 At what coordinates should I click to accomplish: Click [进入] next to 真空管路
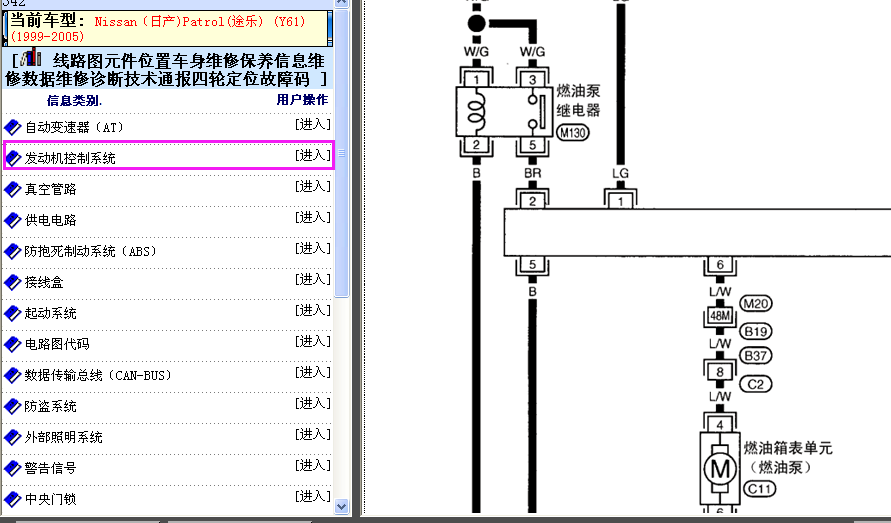[313, 186]
